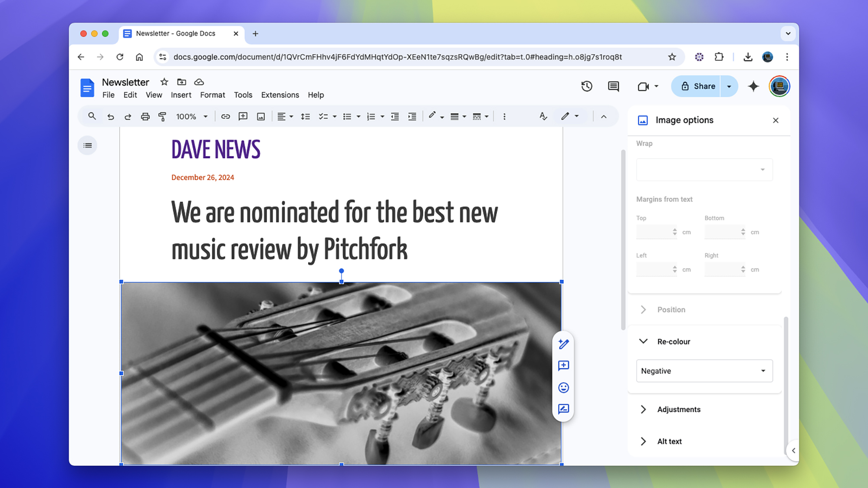Open the Insert menu
The image size is (868, 488).
pos(181,95)
